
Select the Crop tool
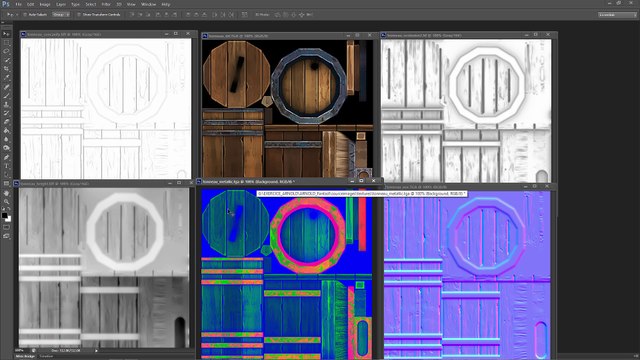[6, 69]
